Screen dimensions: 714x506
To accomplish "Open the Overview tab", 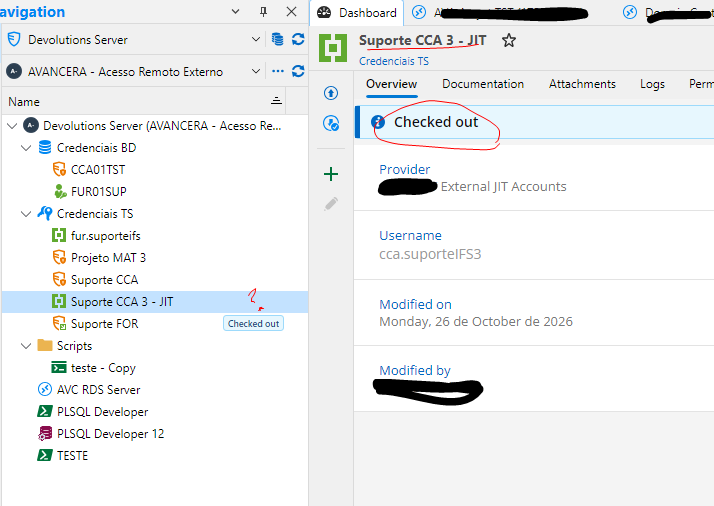I will (392, 84).
